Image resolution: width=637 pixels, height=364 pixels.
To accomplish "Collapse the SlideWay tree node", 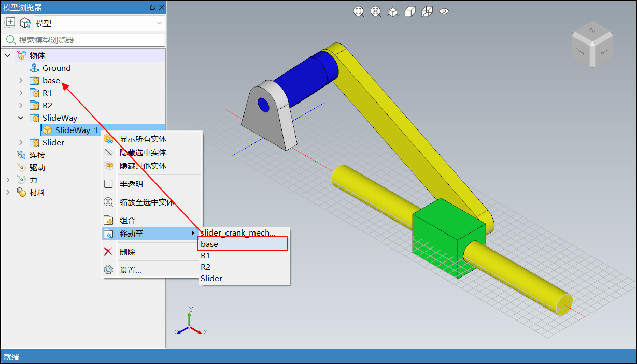I will [21, 118].
